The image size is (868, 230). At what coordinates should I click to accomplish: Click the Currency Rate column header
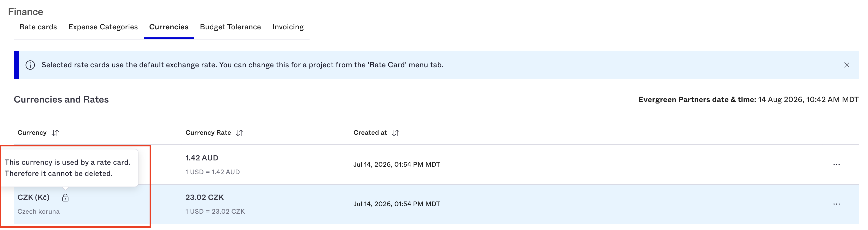pyautogui.click(x=208, y=133)
